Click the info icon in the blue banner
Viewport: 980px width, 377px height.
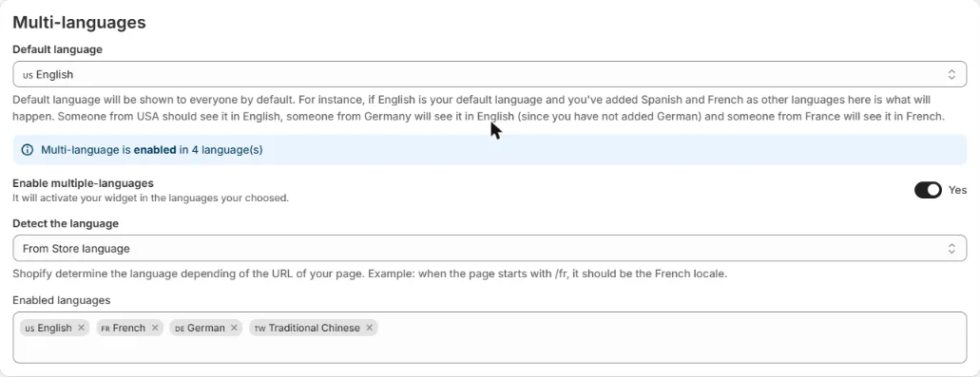click(27, 150)
